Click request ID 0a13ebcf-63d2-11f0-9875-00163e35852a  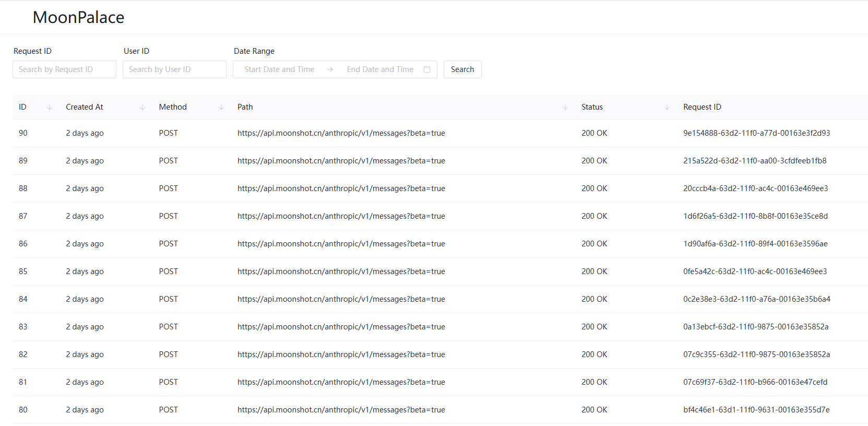(x=756, y=327)
